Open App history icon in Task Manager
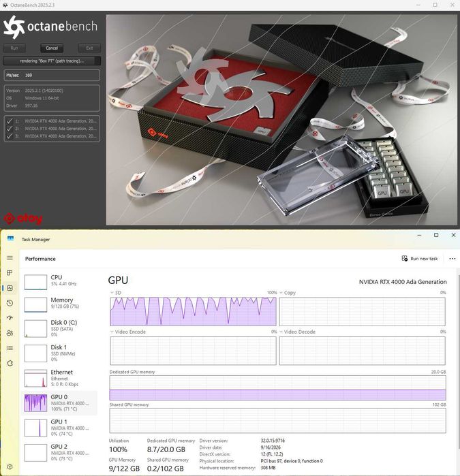Screen dimensions: 460x476 click(x=10, y=303)
